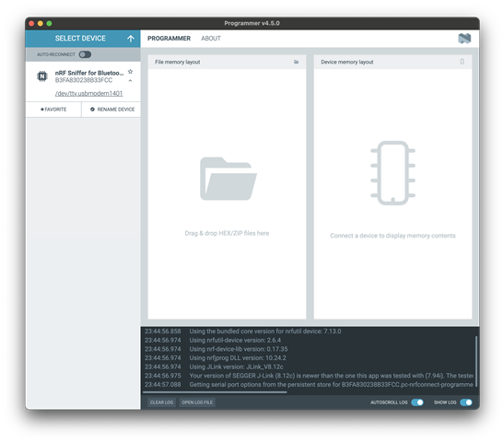Click the Favorite button
The height and width of the screenshot is (442, 504).
(x=53, y=110)
